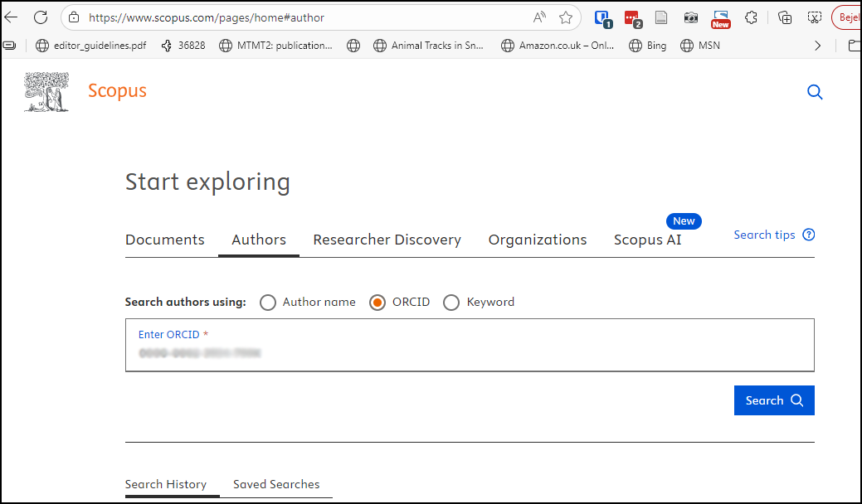Click the Search tips question mark icon
The width and height of the screenshot is (862, 504).
pyautogui.click(x=809, y=235)
